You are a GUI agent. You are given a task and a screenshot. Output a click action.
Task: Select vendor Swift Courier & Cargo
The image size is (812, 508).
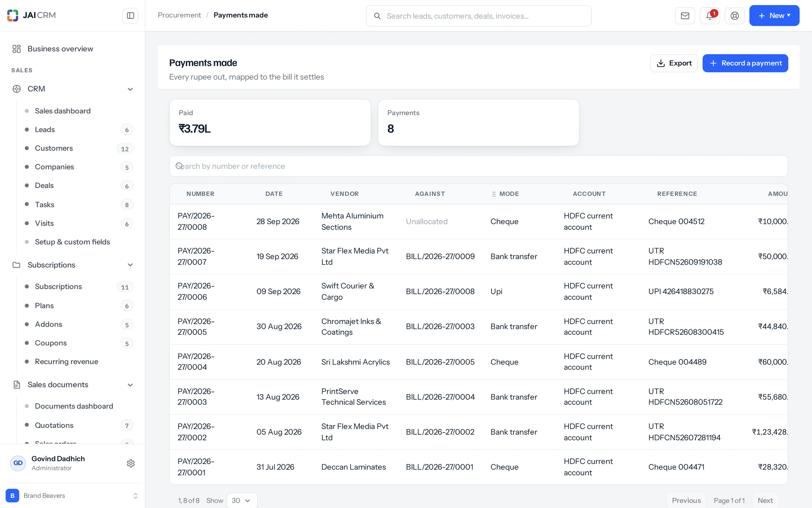[348, 292]
